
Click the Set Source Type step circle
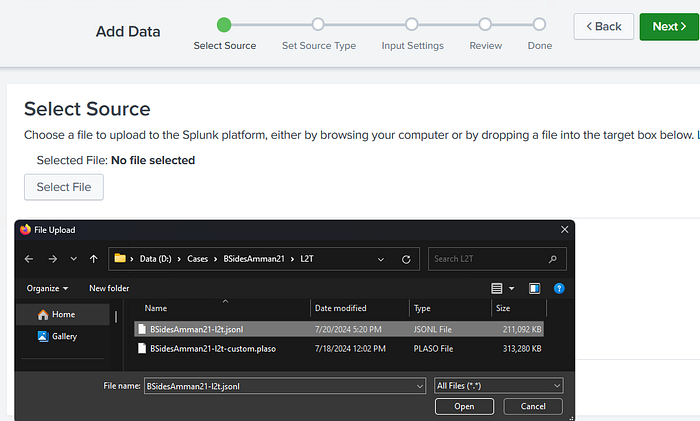[x=318, y=25]
